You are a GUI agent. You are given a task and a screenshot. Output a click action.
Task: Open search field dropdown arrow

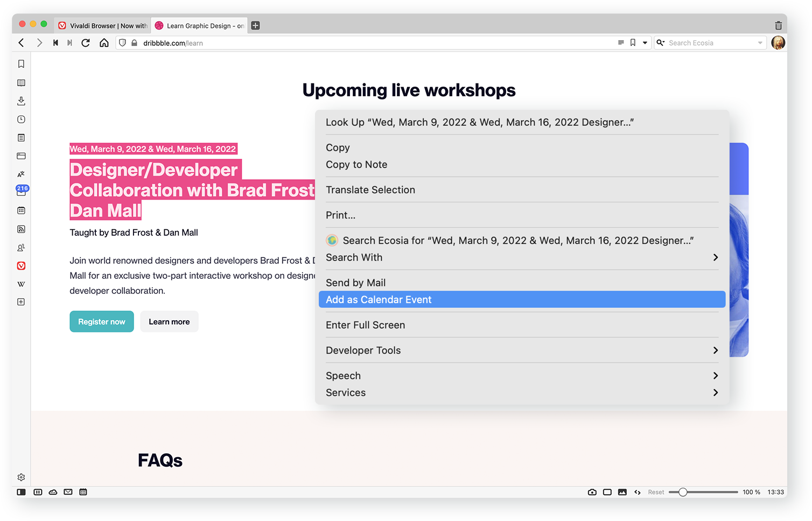coord(760,43)
